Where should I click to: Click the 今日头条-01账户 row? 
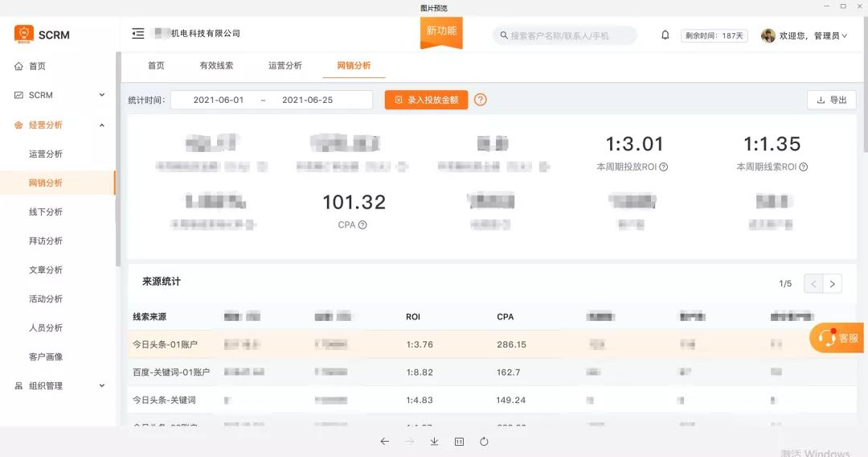point(492,344)
